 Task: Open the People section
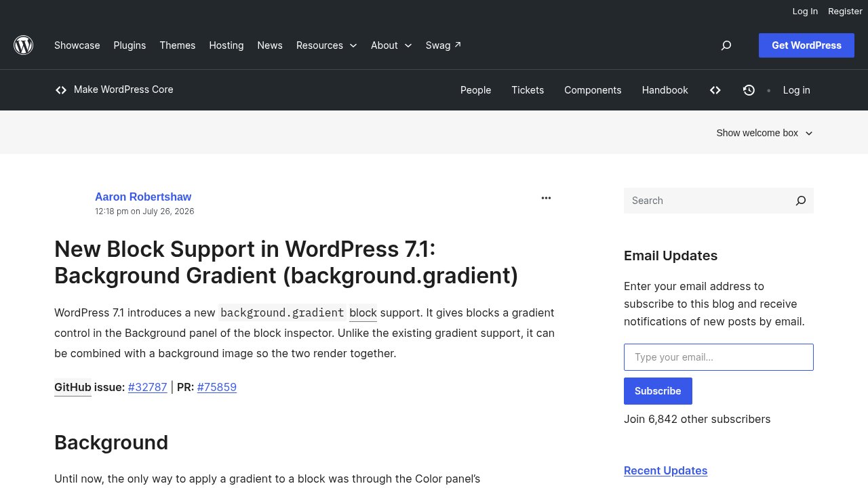475,90
